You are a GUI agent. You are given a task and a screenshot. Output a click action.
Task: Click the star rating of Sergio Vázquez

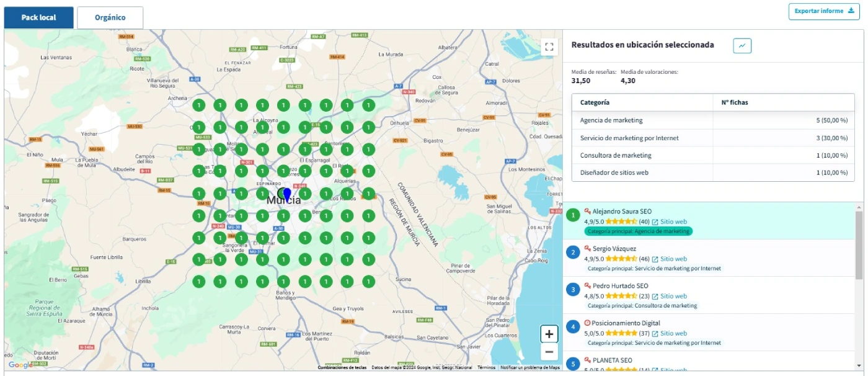click(621, 259)
